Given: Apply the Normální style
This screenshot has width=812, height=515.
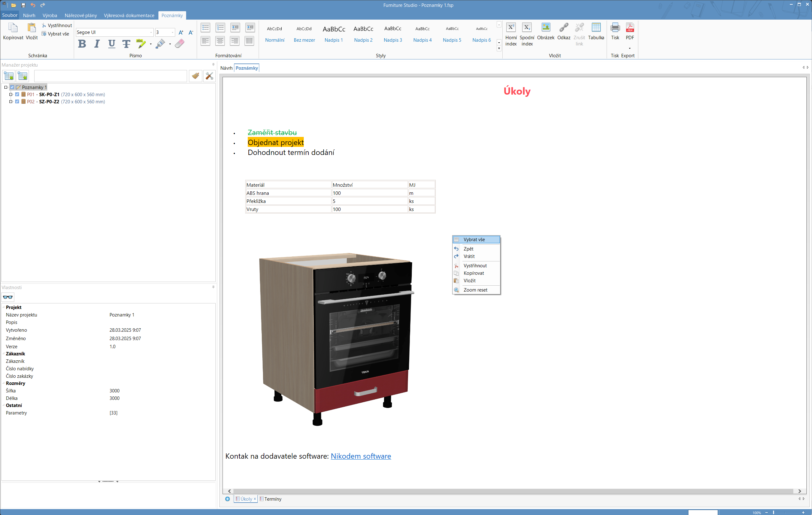Looking at the screenshot, I should pos(275,35).
